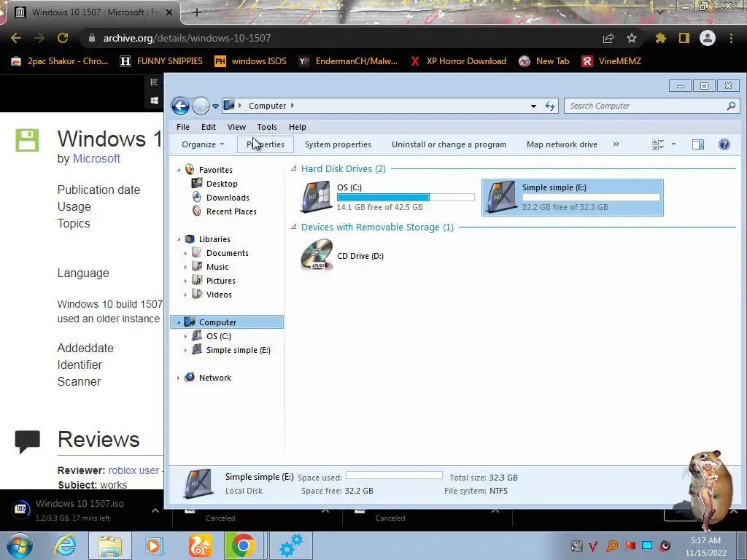The width and height of the screenshot is (747, 560).
Task: Select Recent Places in Favorites
Action: [x=231, y=211]
